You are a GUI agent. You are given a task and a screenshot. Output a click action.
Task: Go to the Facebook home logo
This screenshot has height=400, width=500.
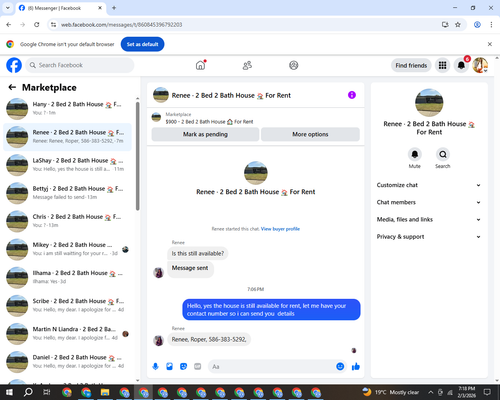14,65
